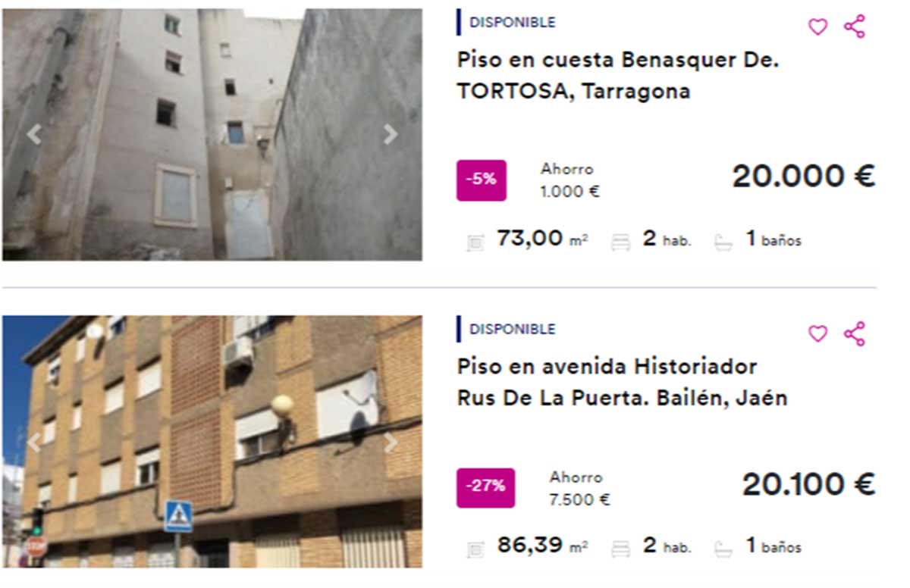Open Piso en cuesta Benasquer listing title

click(x=618, y=76)
